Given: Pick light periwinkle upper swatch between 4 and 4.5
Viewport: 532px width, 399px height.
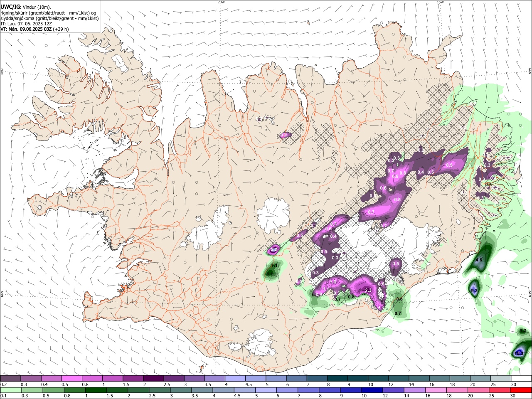Looking at the screenshot, I should [x=235, y=379].
